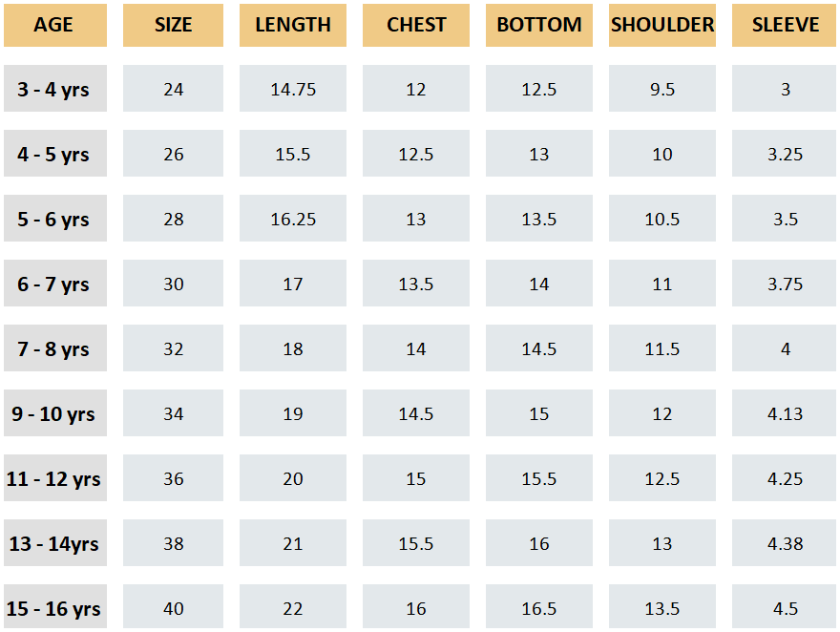Click the AGE column header

[x=53, y=25]
